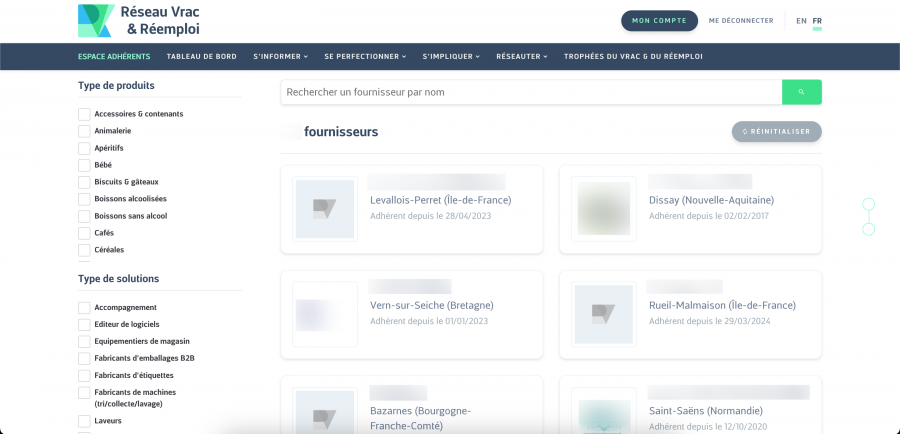Click Me déconnecter link
The width and height of the screenshot is (900, 434).
coord(741,21)
